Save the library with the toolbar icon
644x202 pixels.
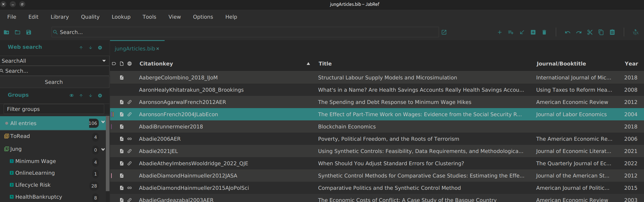(x=29, y=32)
